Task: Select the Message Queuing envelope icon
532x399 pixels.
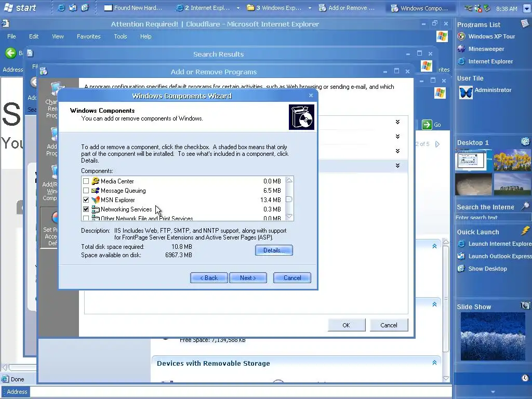Action: pyautogui.click(x=96, y=191)
